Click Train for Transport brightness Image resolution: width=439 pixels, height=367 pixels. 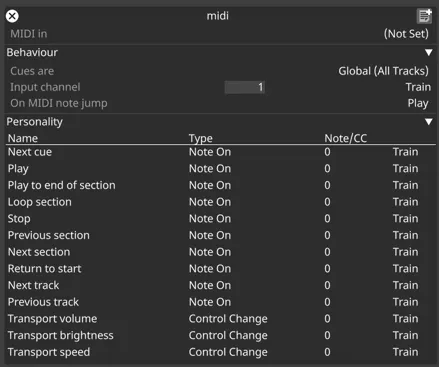pyautogui.click(x=405, y=335)
